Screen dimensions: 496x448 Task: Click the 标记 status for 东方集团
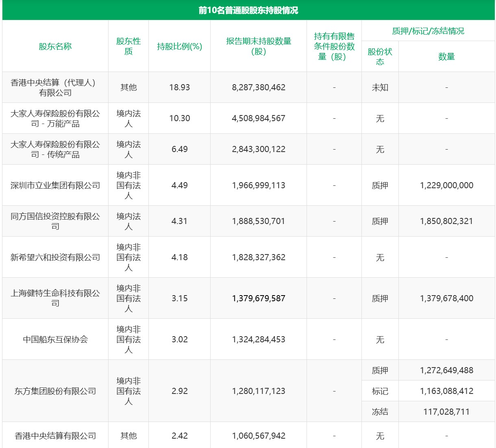coord(380,391)
